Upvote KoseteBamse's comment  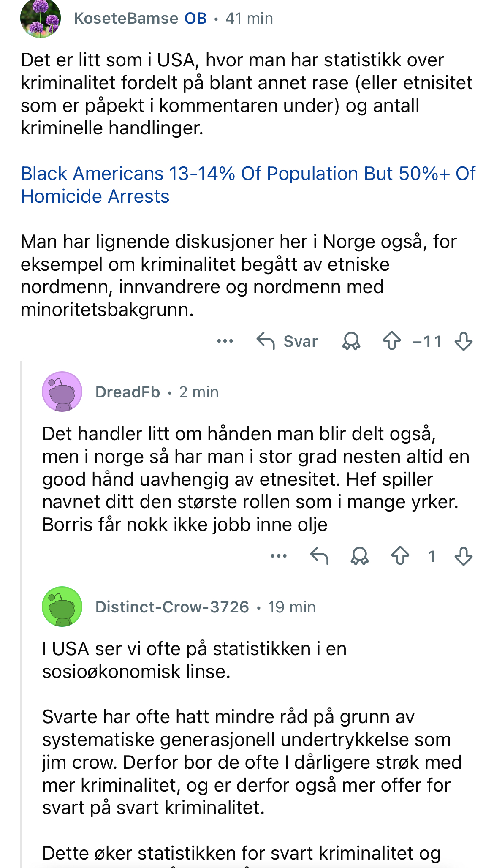point(392,341)
